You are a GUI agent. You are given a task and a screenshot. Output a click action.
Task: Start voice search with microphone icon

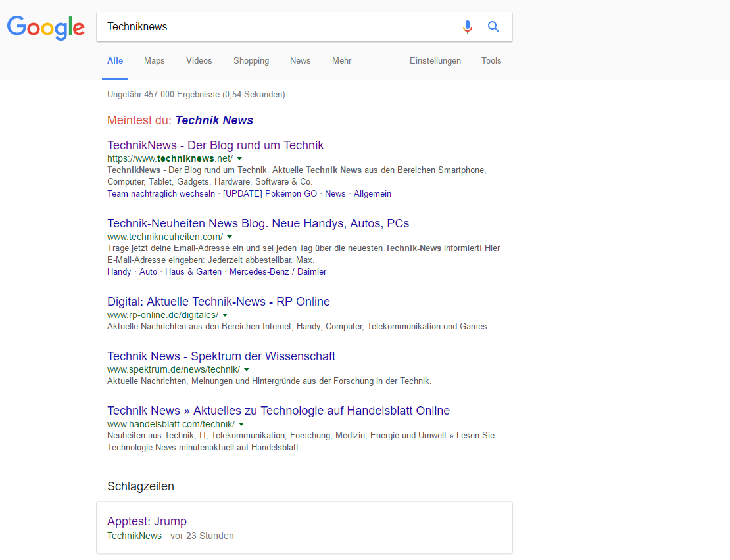pyautogui.click(x=468, y=27)
